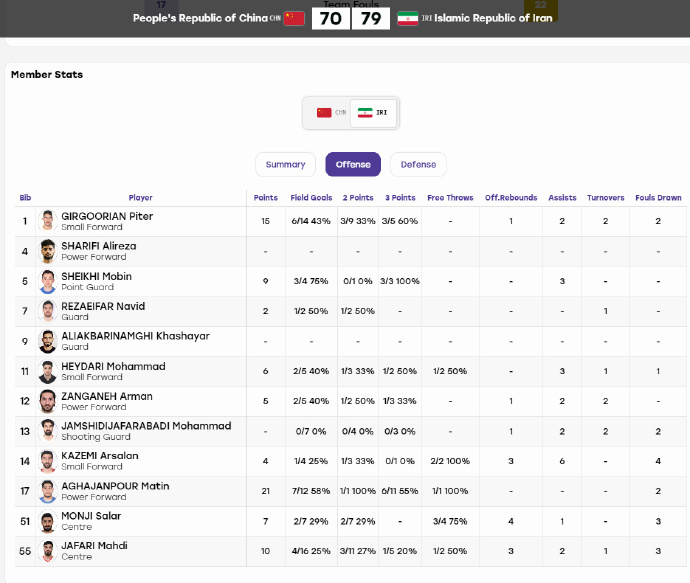
Task: Sort by Free Throws column header
Action: pos(450,198)
